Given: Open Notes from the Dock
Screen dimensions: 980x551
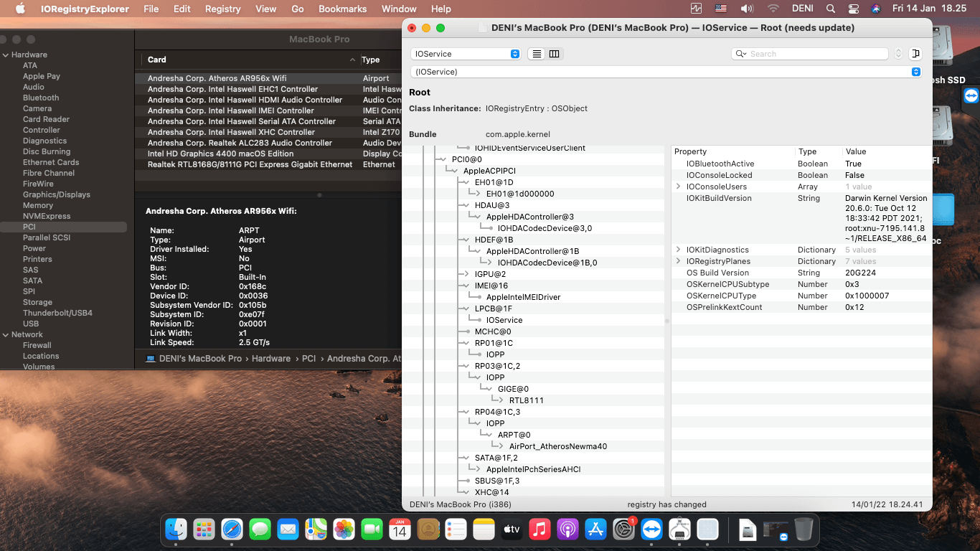Looking at the screenshot, I should coord(484,529).
